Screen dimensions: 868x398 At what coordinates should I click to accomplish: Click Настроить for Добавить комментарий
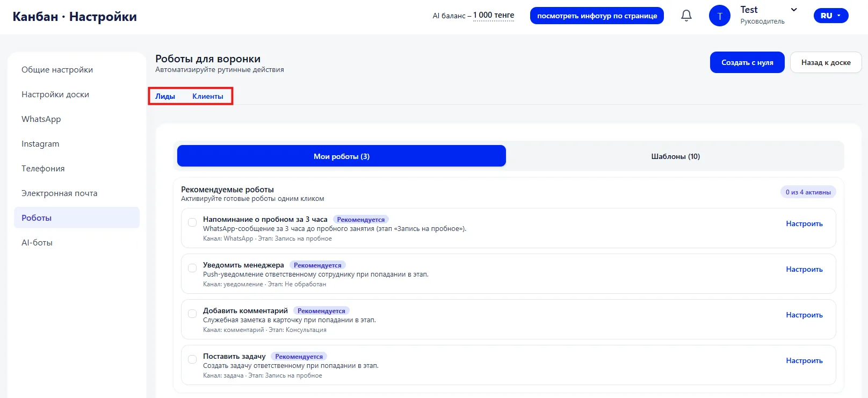804,315
